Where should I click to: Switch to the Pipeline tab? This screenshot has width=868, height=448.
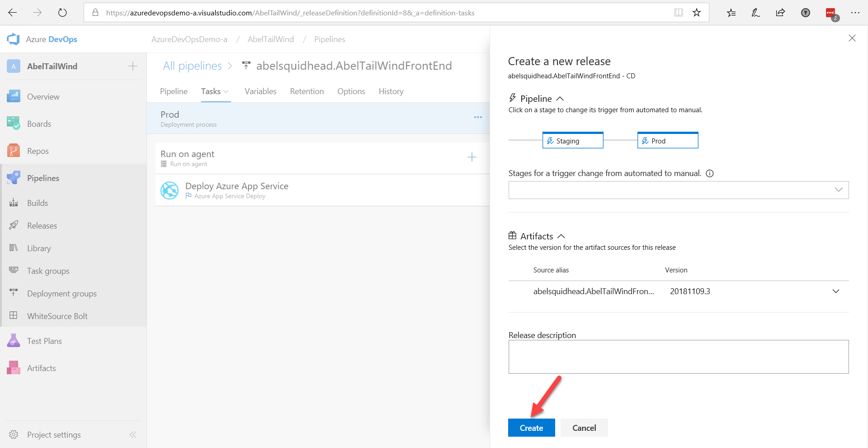(x=174, y=91)
